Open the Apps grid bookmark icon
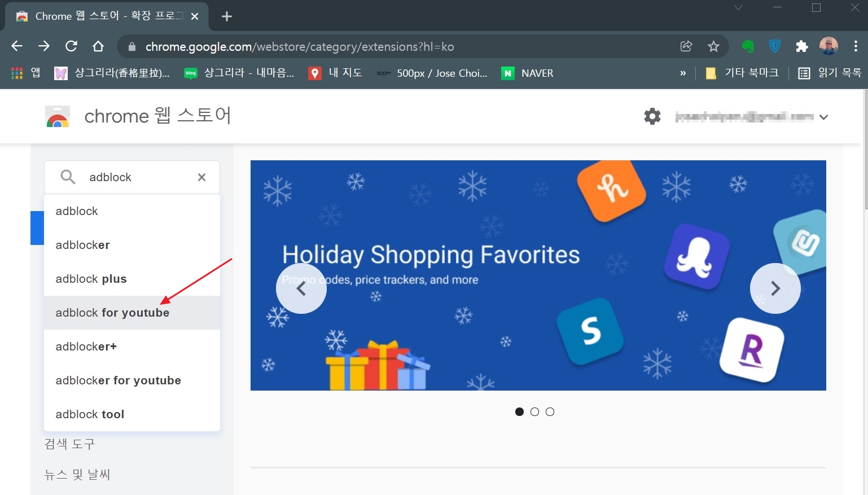 tap(17, 73)
